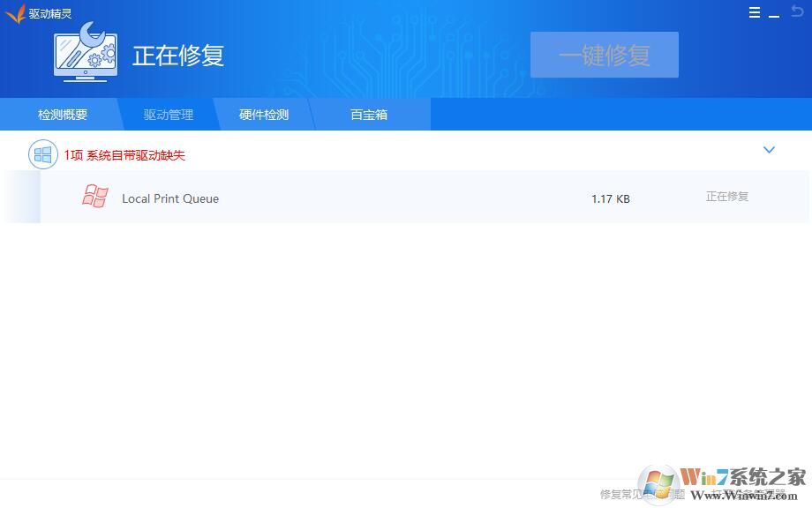Switch to the 检测概要 tab
Viewport: 812px width, 508px height.
click(62, 115)
